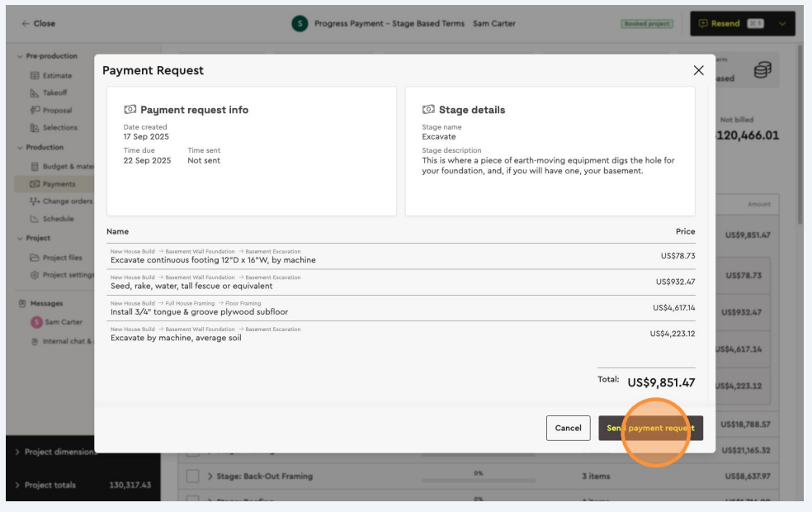Collapse the Pre-production sidebar section
The height and width of the screenshot is (512, 812).
[19, 56]
